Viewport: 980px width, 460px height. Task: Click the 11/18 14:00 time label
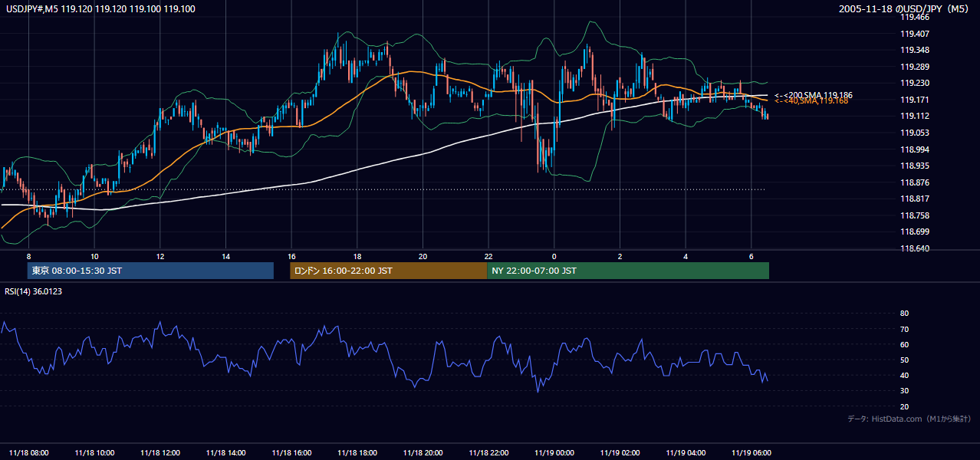coord(226,452)
